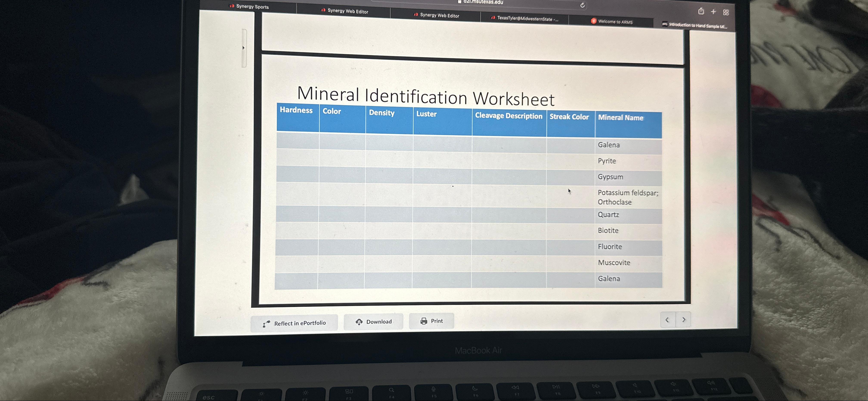This screenshot has height=401, width=868.
Task: Click the Safari share icon
Action: (x=701, y=11)
